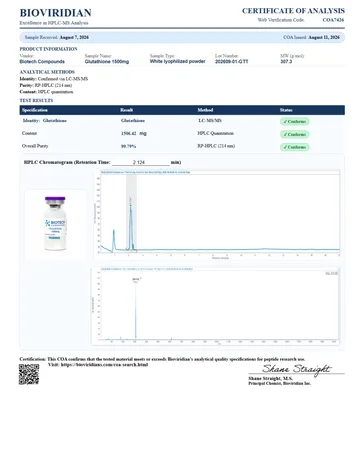Select the 'HPLC Quantitation' method cell
This screenshot has height=466, width=360.
pos(215,133)
